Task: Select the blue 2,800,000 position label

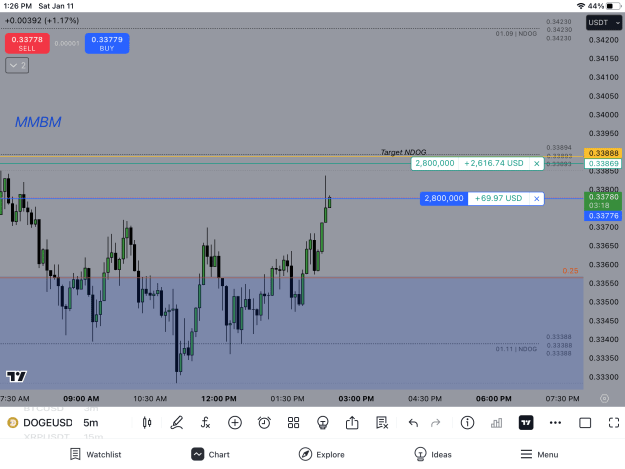Action: pos(444,198)
